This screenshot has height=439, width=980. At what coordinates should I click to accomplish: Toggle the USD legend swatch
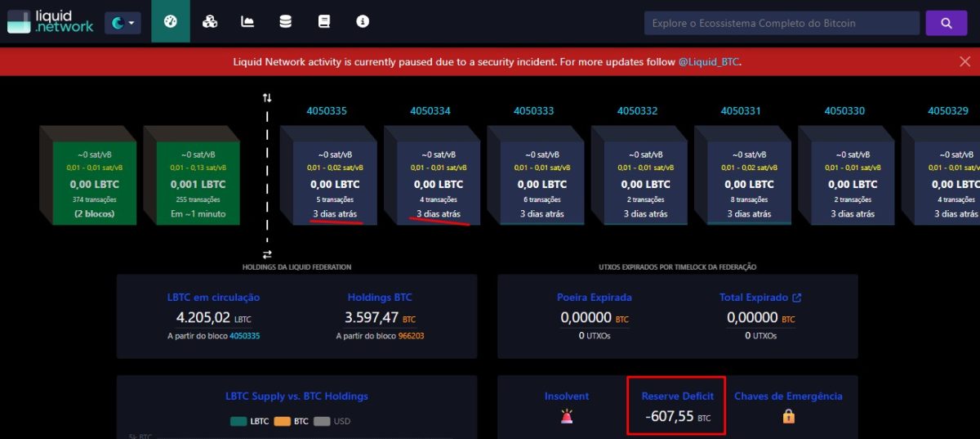coord(322,421)
